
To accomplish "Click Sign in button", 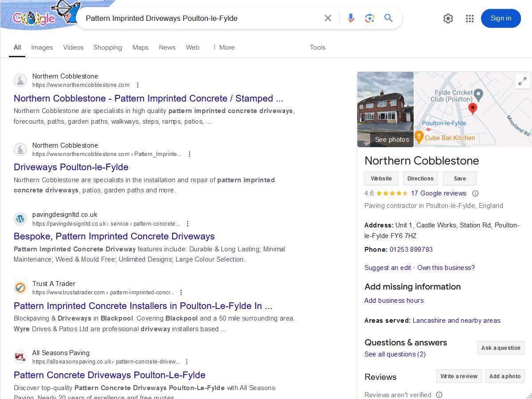I will point(501,18).
